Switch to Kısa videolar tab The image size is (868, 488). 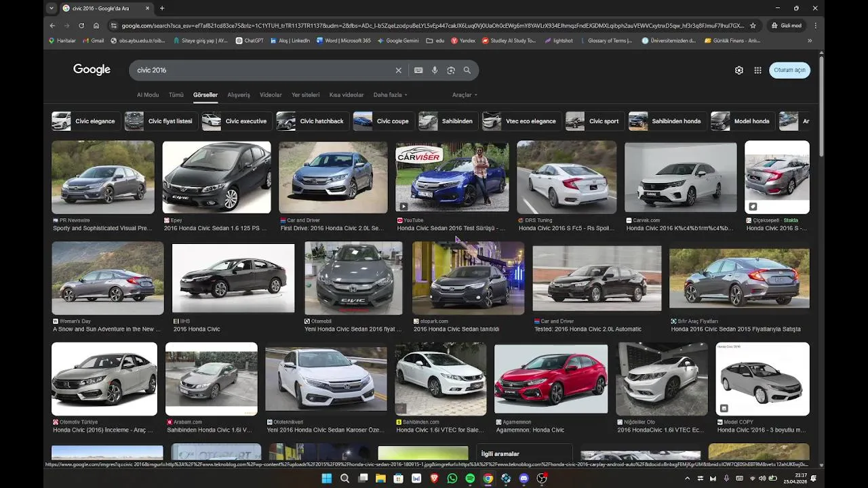click(347, 95)
